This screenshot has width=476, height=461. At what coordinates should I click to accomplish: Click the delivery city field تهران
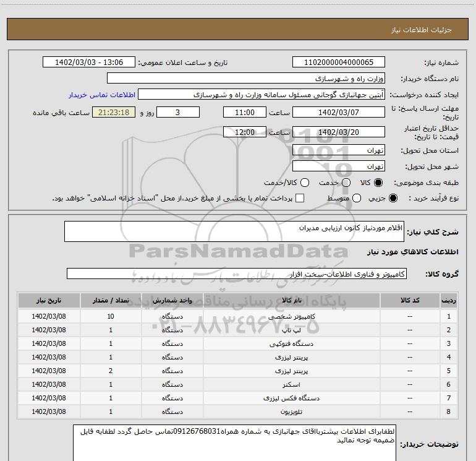click(x=339, y=166)
